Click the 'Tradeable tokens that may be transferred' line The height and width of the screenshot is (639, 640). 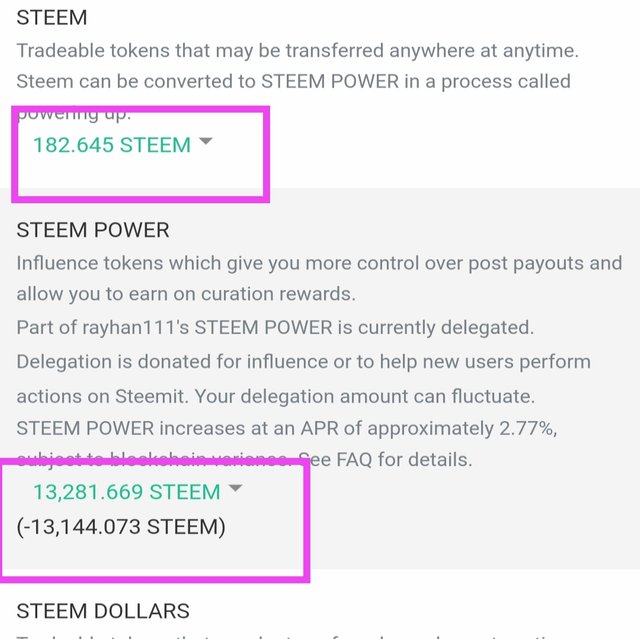pyautogui.click(x=298, y=51)
